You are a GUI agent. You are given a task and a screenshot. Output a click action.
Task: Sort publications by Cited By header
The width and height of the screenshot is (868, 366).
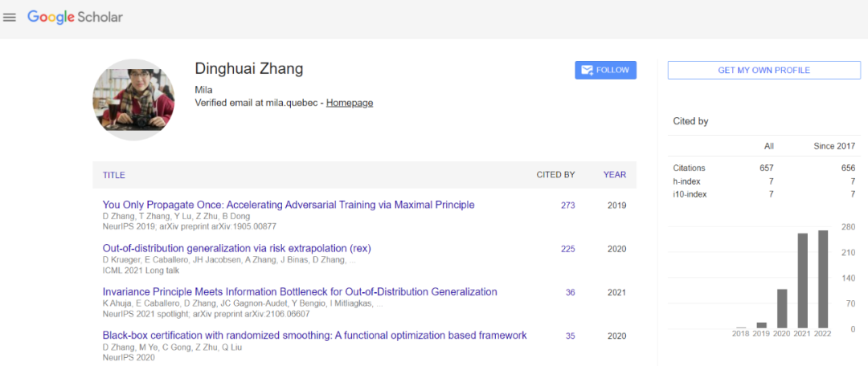pos(555,175)
